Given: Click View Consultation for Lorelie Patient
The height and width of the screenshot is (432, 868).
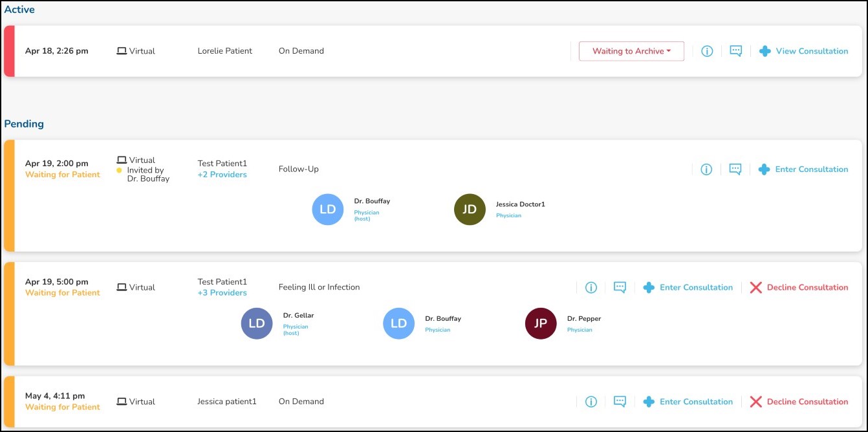Looking at the screenshot, I should click(803, 51).
